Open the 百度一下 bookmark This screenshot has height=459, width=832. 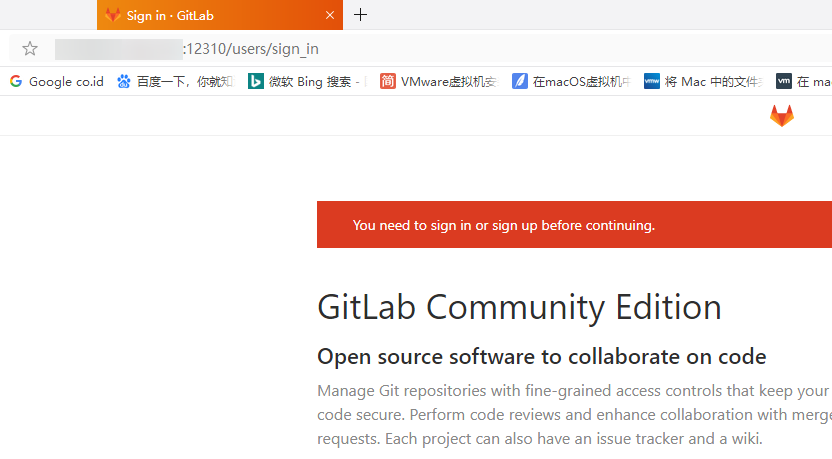coord(176,81)
